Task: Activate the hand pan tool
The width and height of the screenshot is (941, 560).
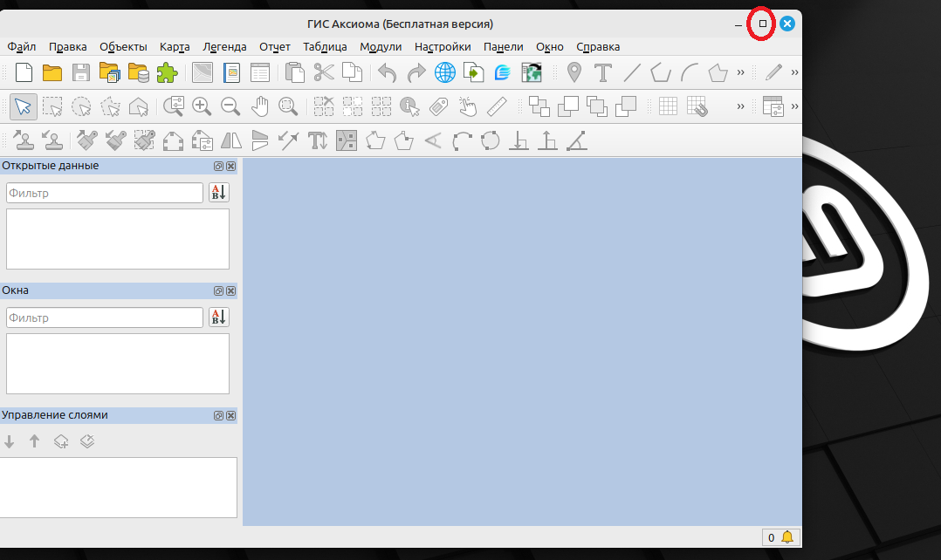Action: point(259,106)
